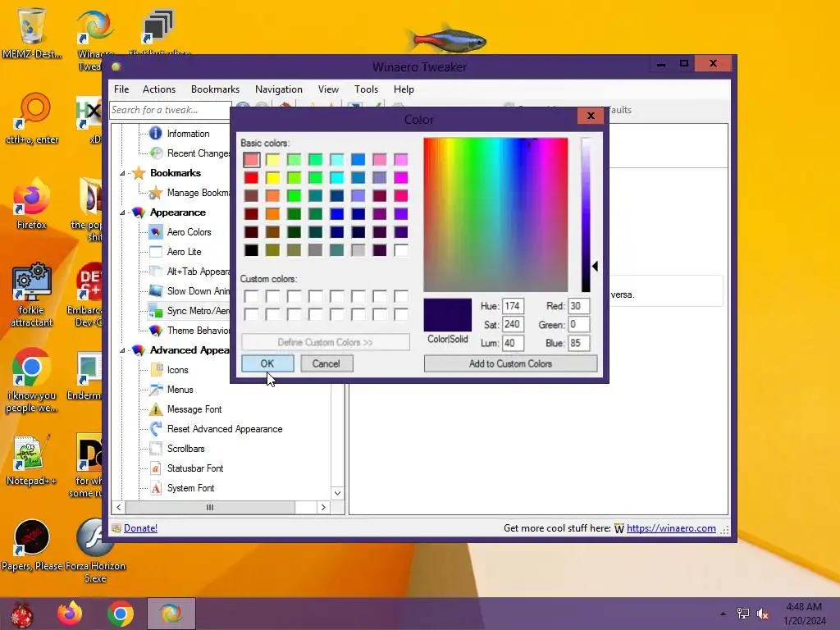Click the Chrome taskbar icon
Viewport: 840px width, 630px height.
tap(120, 614)
